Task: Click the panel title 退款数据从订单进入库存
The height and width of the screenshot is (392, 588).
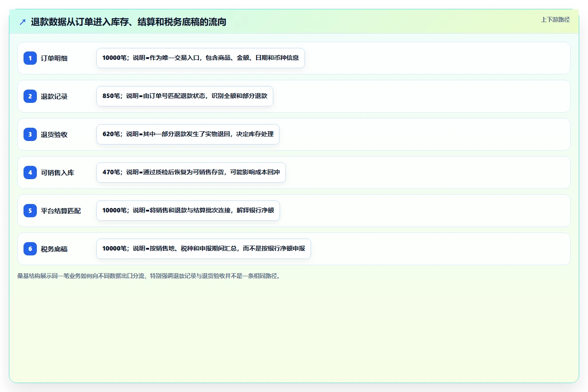Action: tap(129, 22)
